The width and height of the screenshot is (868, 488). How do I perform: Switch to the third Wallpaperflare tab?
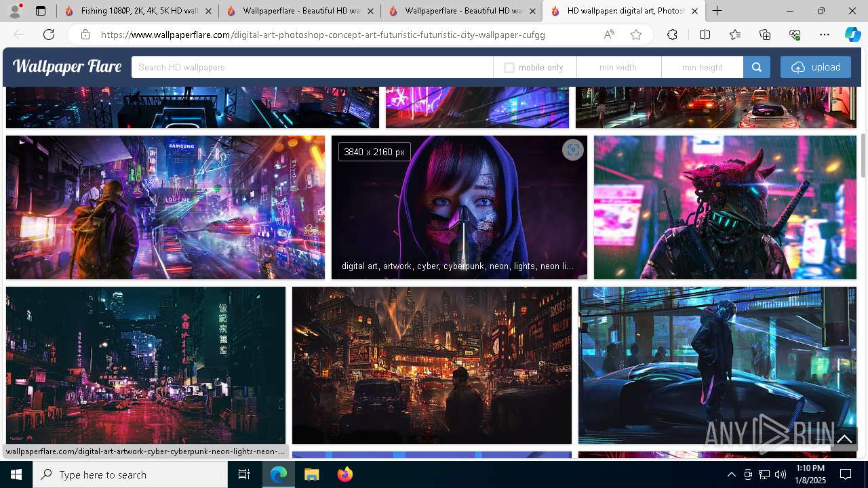pyautogui.click(x=462, y=11)
